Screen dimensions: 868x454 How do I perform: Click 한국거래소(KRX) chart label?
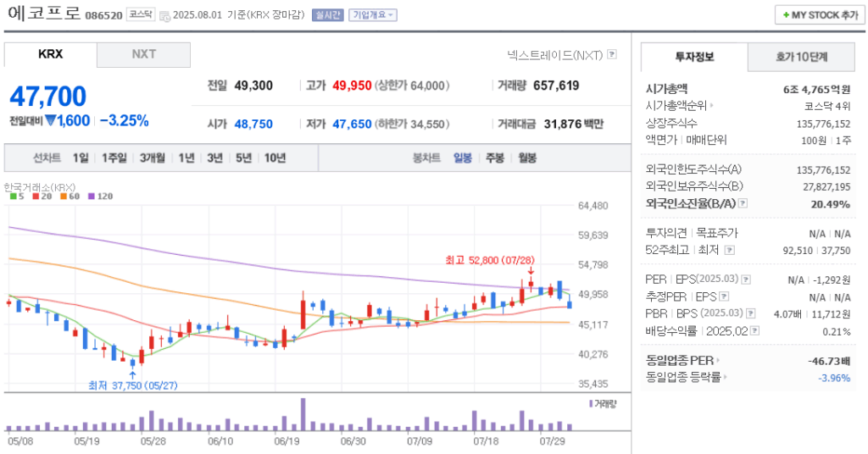tap(40, 187)
